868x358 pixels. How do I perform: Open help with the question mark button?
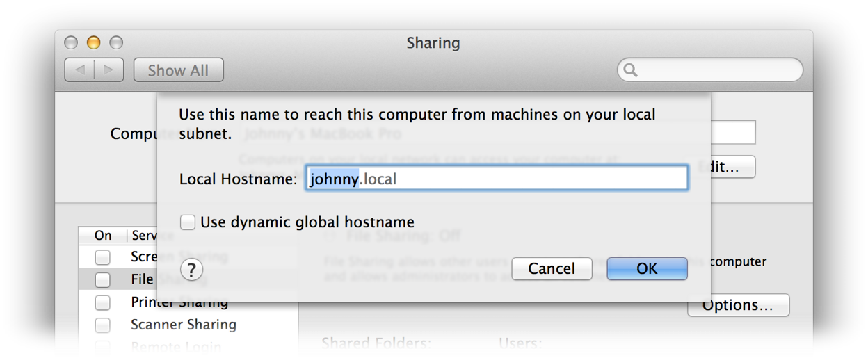[192, 269]
